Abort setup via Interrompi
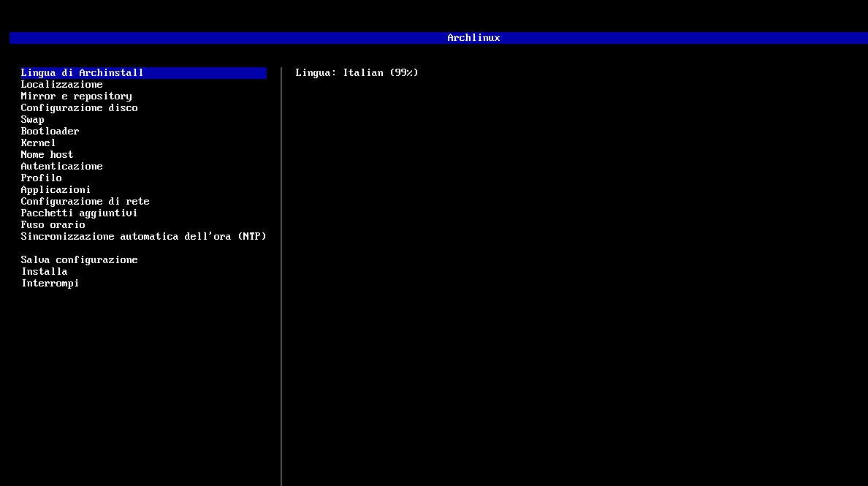The width and height of the screenshot is (868, 486). click(50, 283)
